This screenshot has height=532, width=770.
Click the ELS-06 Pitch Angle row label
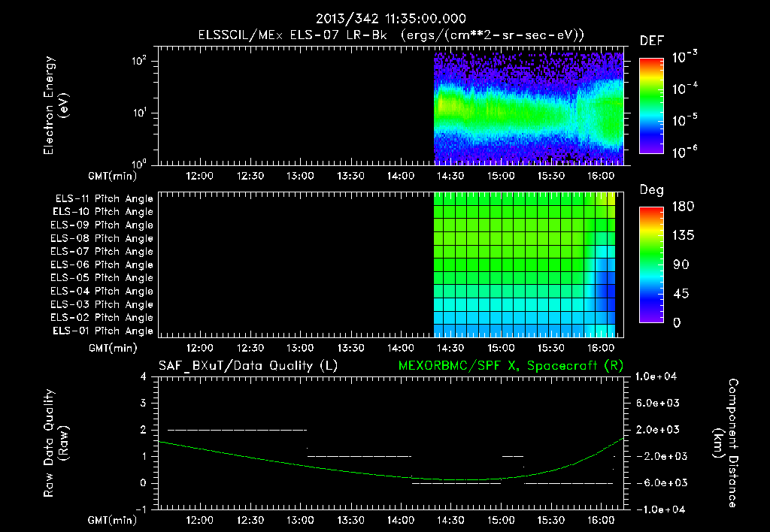[102, 265]
